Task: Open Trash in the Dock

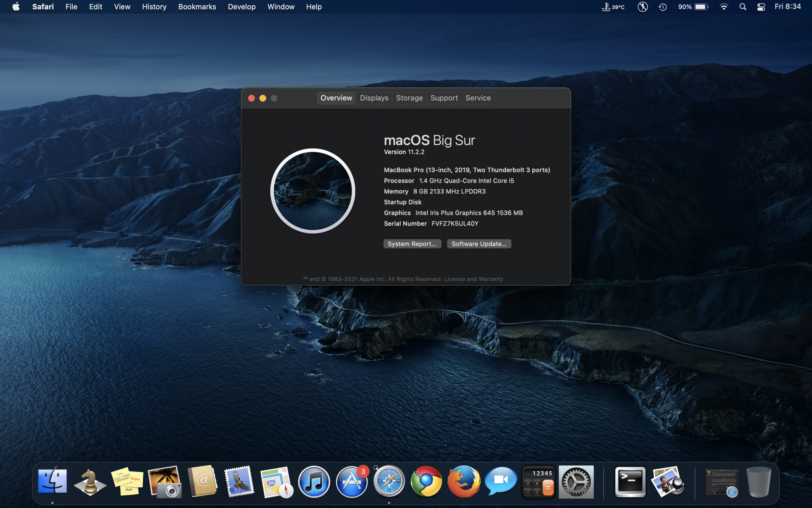Action: click(759, 482)
